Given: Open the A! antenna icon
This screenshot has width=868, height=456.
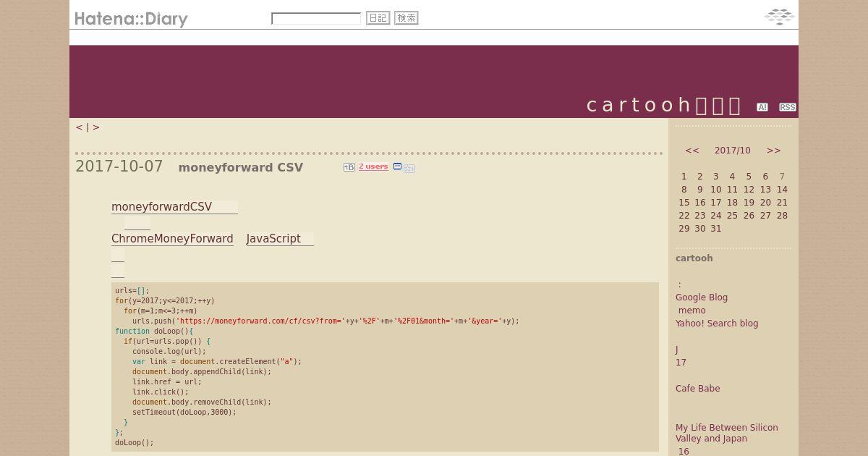Looking at the screenshot, I should tap(762, 107).
